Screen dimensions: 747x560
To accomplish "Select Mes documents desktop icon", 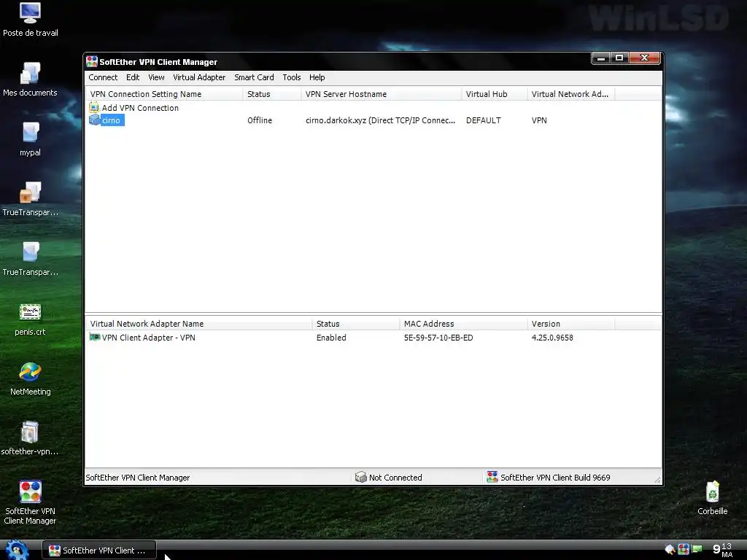I will pyautogui.click(x=30, y=74).
